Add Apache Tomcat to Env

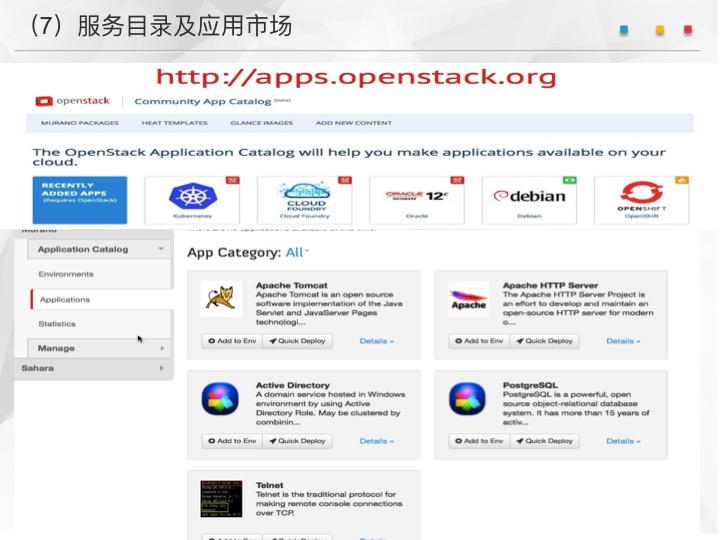[x=232, y=341]
